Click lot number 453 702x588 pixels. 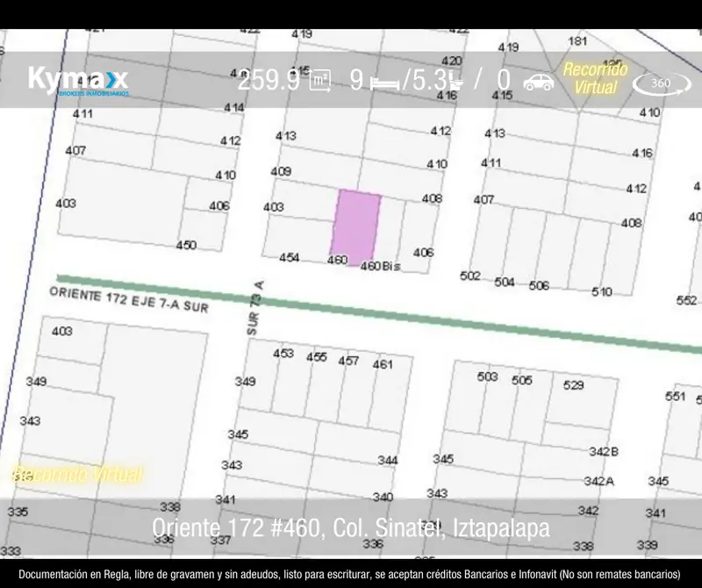point(283,354)
